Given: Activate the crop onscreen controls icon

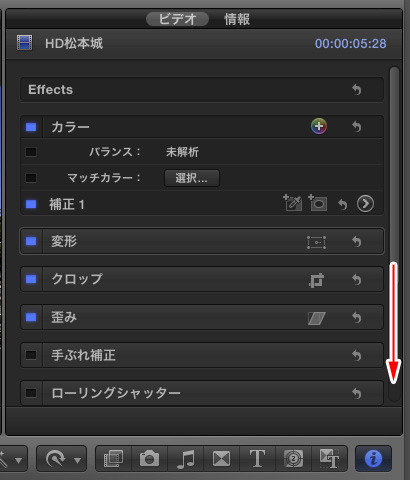Looking at the screenshot, I should pos(316,280).
